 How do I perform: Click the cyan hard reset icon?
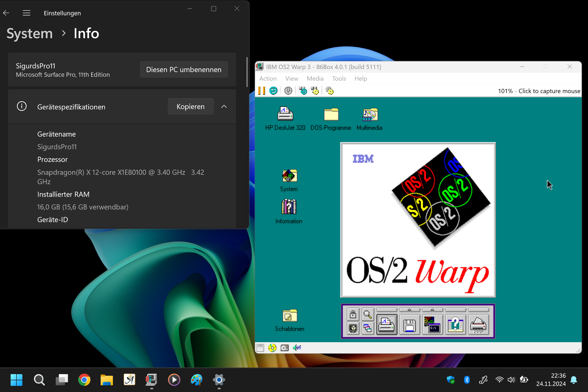(x=273, y=91)
